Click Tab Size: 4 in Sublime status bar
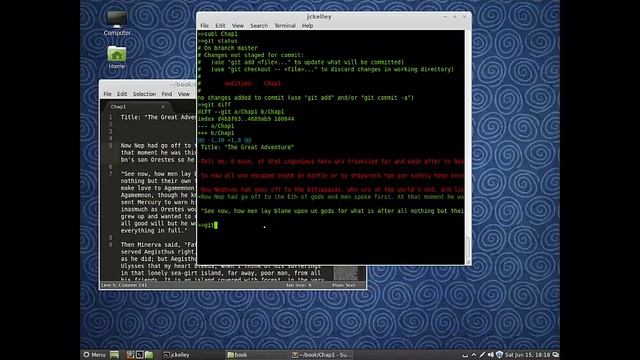The width and height of the screenshot is (640, 360). point(298,285)
